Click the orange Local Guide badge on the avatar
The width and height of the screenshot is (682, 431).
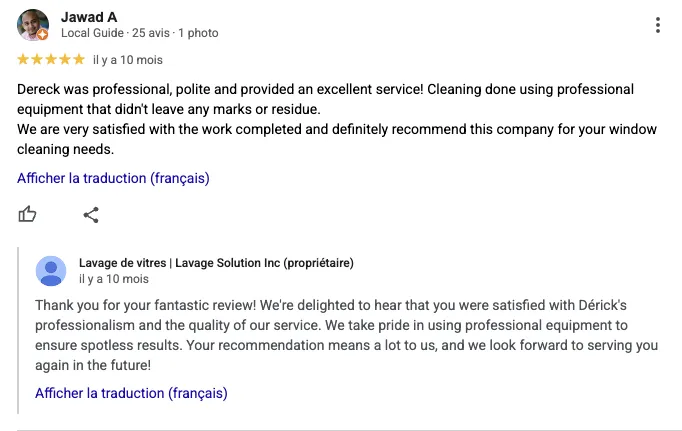pyautogui.click(x=42, y=35)
